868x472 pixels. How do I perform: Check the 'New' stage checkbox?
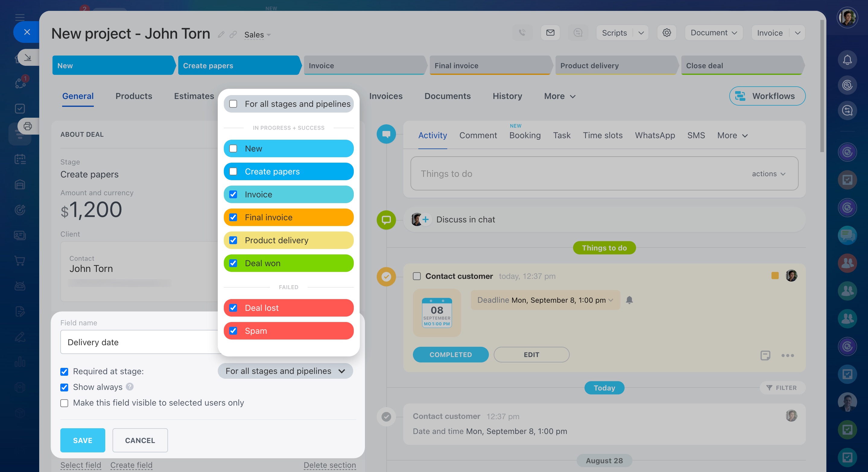coord(233,149)
